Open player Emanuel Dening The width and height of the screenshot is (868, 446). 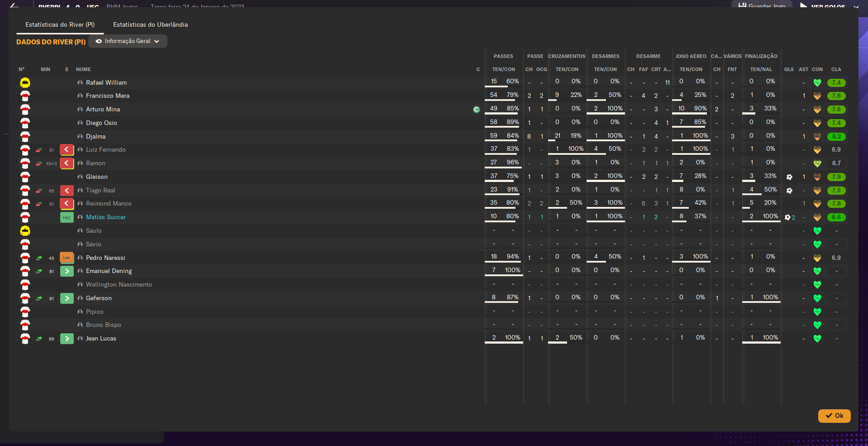109,271
